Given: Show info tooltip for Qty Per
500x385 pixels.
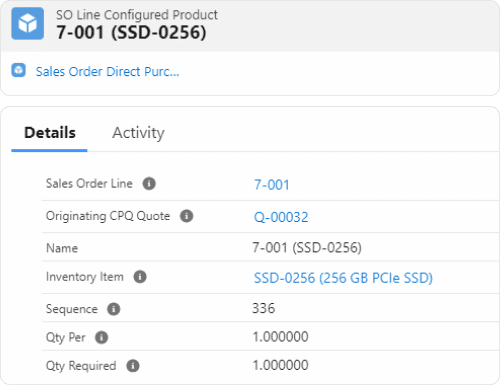Looking at the screenshot, I should (102, 337).
